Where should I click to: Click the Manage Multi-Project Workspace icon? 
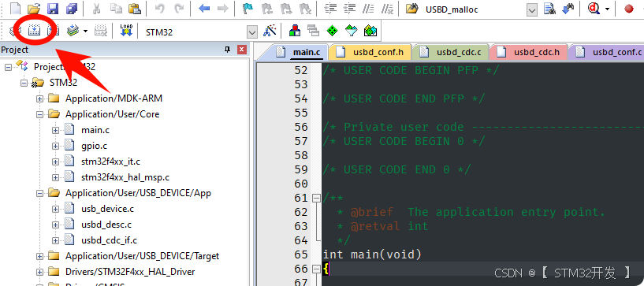[x=314, y=31]
